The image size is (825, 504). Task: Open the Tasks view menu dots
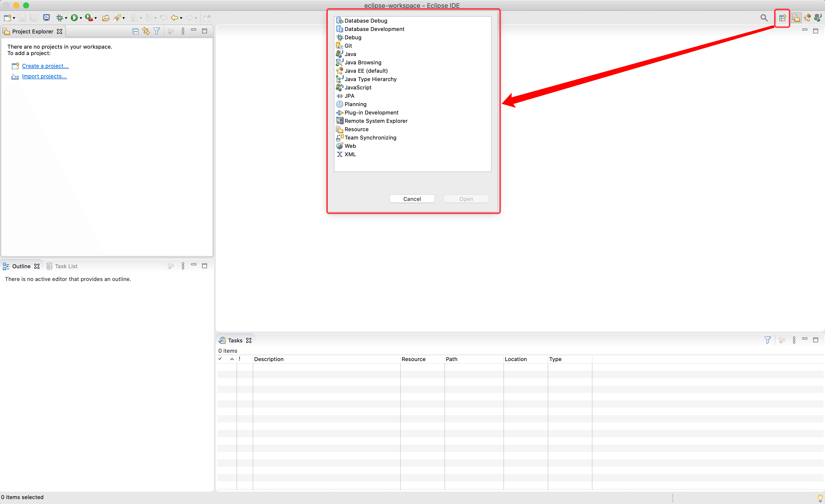click(x=794, y=340)
